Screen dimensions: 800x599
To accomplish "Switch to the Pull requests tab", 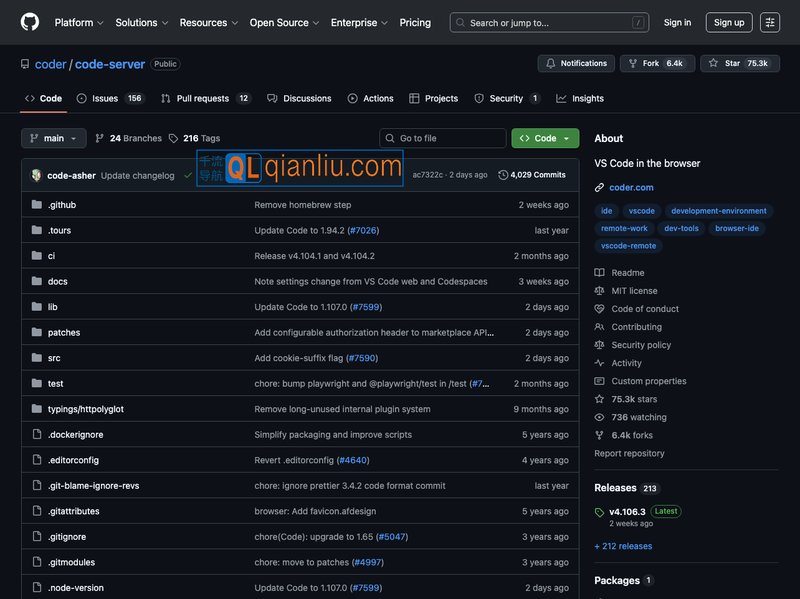I will click(205, 98).
